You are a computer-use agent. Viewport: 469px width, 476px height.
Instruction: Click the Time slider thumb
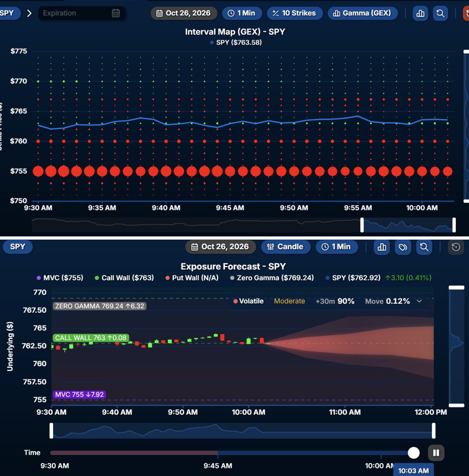click(413, 453)
